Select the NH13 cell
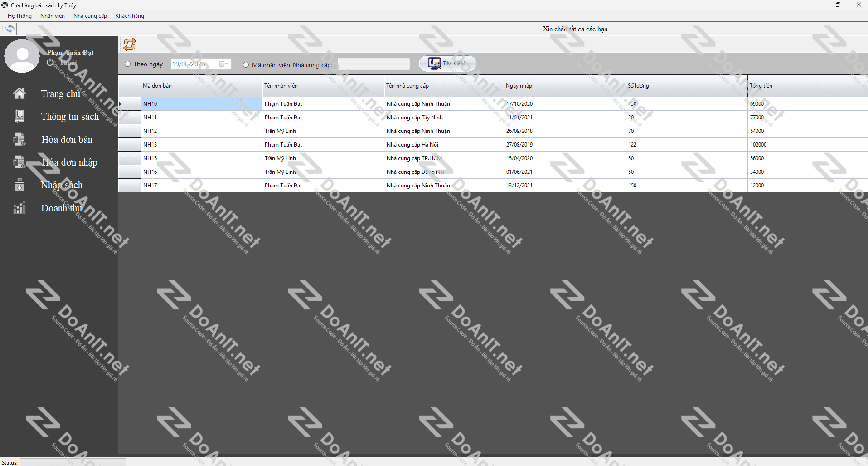Image resolution: width=868 pixels, height=466 pixels. tap(201, 145)
